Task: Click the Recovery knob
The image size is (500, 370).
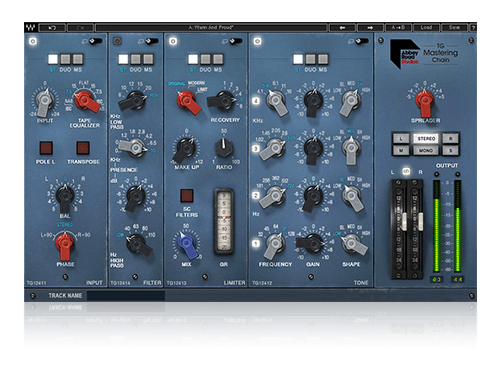Action: [x=223, y=100]
